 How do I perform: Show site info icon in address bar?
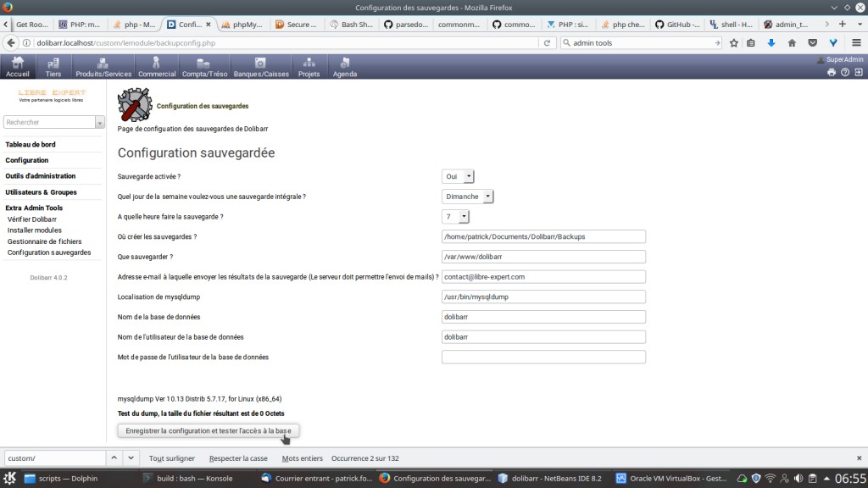[26, 42]
